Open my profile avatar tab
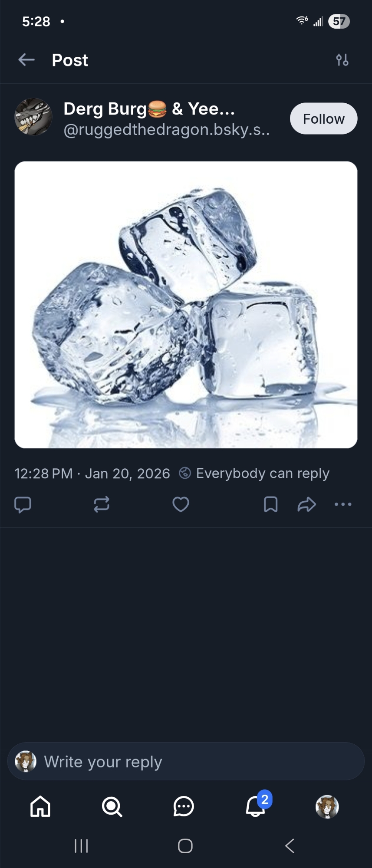372x868 pixels. pyautogui.click(x=327, y=807)
